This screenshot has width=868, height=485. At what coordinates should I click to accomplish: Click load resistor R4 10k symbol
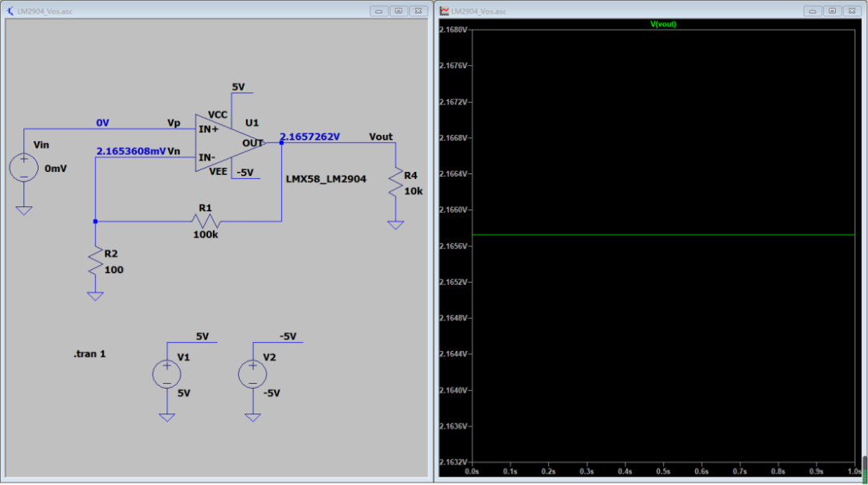pos(395,182)
